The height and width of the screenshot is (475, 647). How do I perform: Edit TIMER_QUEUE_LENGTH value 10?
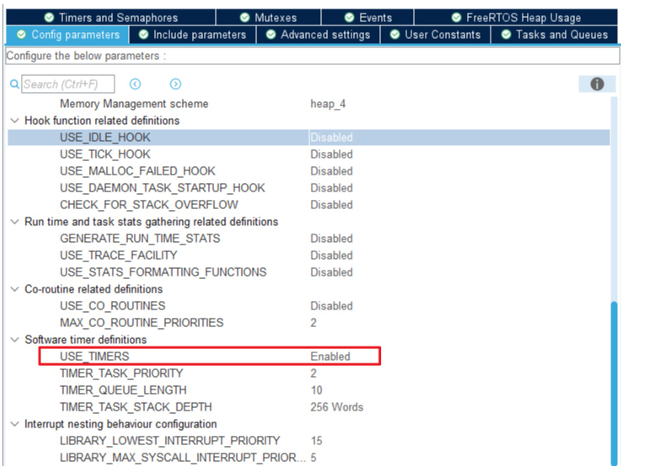(316, 390)
